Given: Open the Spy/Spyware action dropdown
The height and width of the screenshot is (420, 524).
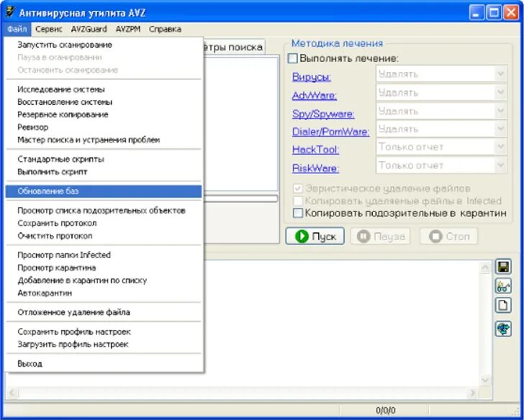Looking at the screenshot, I should tap(441, 111).
